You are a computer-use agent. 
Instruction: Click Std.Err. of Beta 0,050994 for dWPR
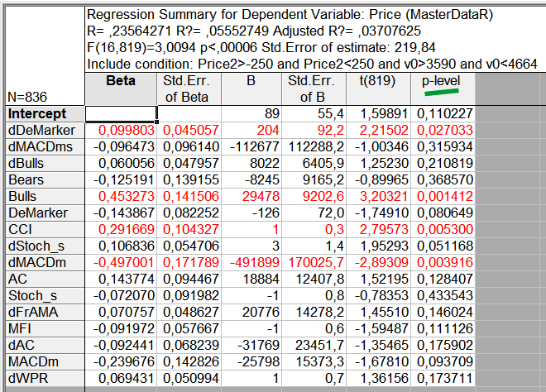[x=189, y=378]
